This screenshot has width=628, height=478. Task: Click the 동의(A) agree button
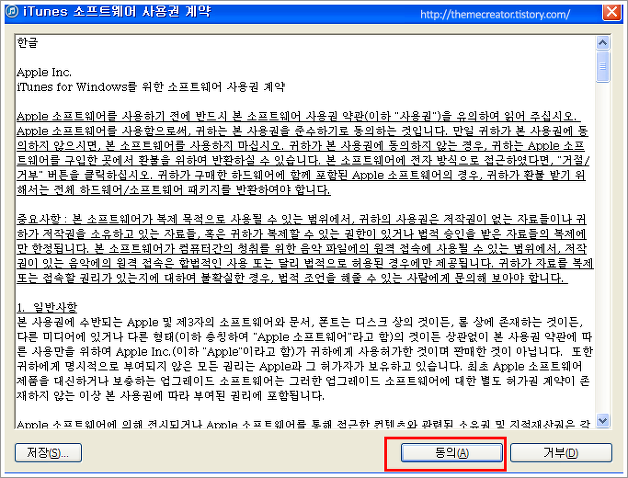coord(452,453)
